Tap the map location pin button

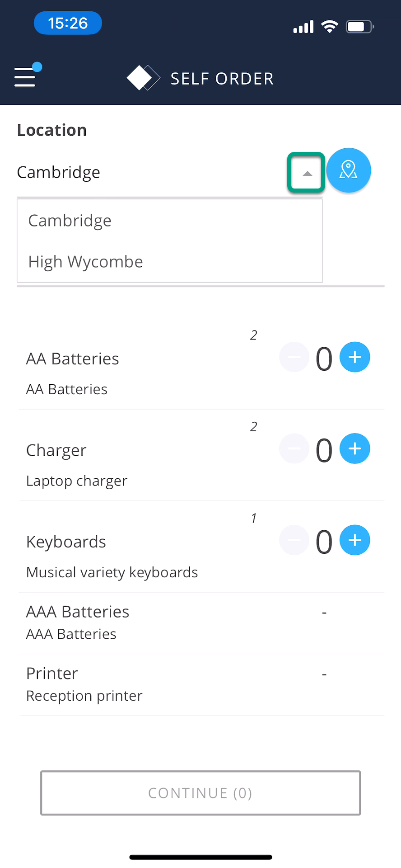(x=348, y=170)
